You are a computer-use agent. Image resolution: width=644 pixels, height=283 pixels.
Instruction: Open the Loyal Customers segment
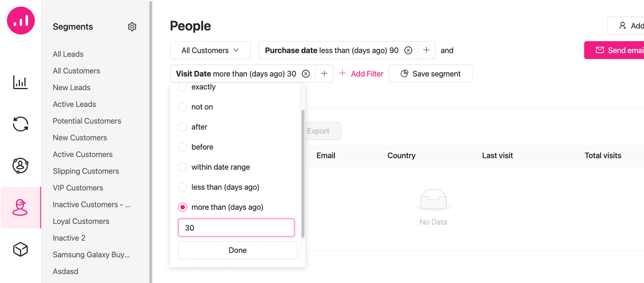click(x=81, y=221)
